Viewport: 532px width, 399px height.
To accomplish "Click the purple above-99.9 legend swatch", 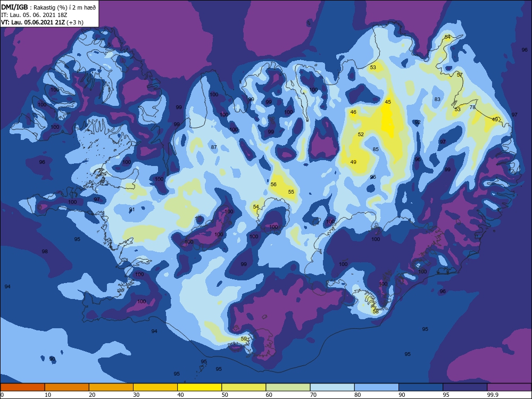I will pyautogui.click(x=510, y=387).
